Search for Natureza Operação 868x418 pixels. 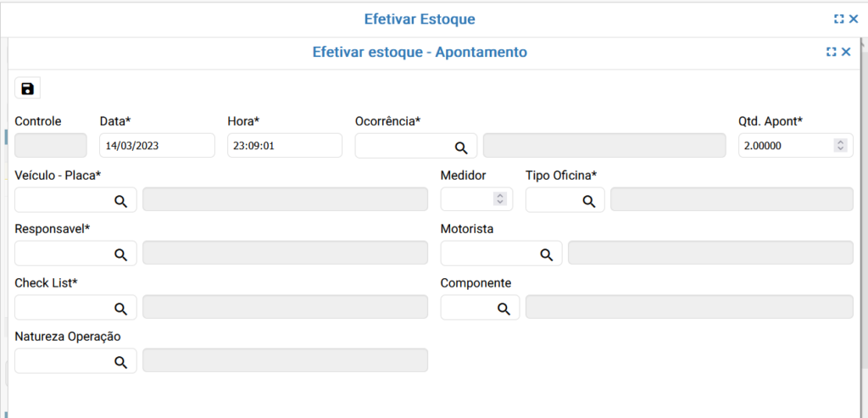click(x=120, y=362)
